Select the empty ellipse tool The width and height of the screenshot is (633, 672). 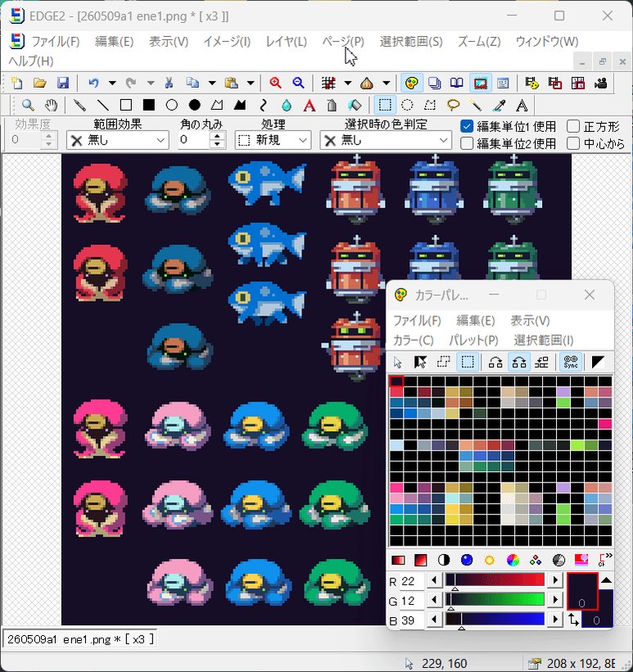[x=172, y=105]
